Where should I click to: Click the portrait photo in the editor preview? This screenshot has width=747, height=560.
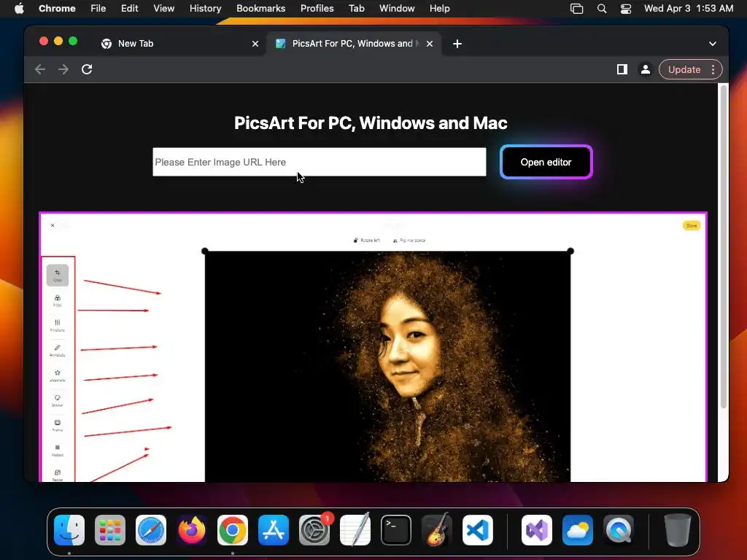[x=387, y=366]
